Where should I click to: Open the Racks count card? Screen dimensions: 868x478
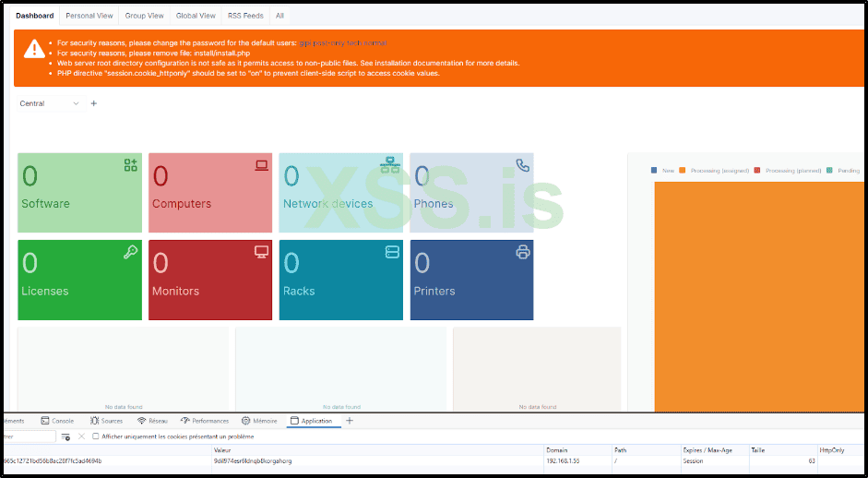point(341,280)
